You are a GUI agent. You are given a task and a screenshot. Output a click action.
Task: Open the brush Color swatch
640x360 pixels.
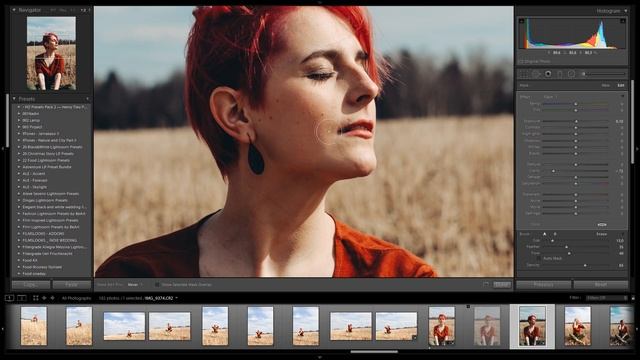[602, 224]
